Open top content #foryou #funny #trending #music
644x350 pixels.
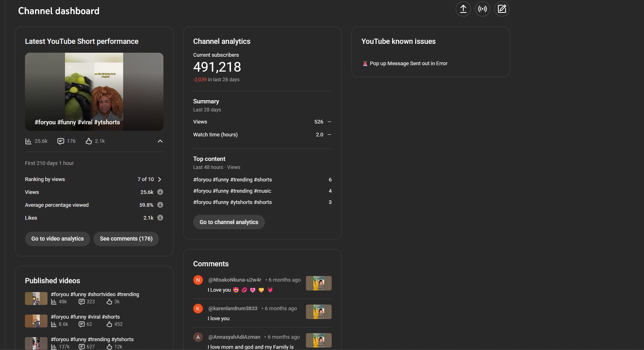click(232, 191)
